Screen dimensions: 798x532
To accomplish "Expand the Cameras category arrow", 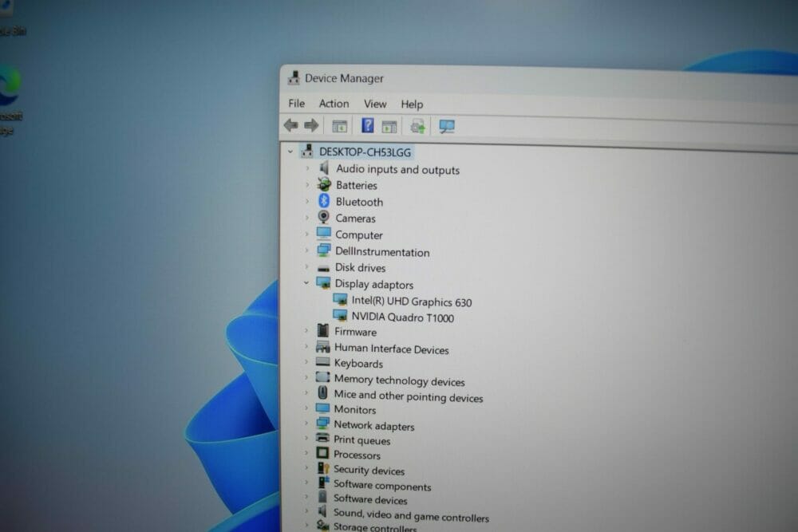I will tap(307, 217).
